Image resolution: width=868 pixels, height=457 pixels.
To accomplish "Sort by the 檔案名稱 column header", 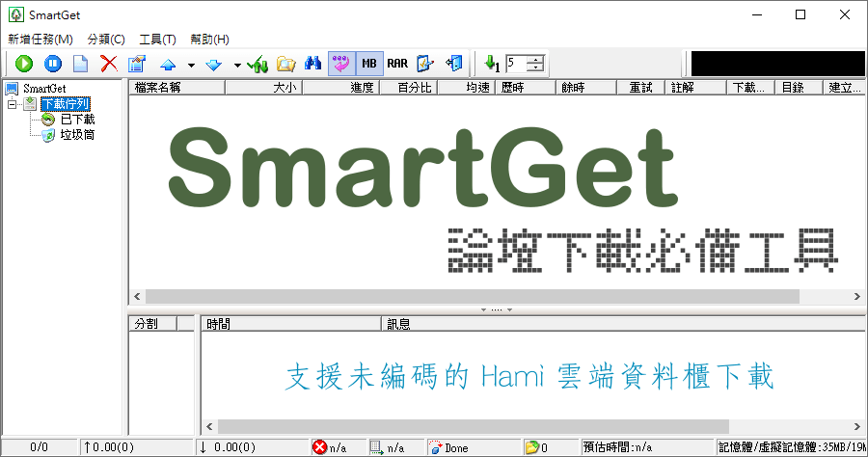I will coord(177,88).
